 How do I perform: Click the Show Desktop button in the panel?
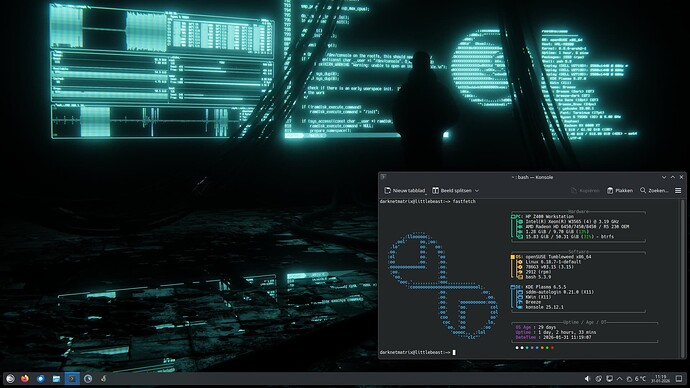pyautogui.click(x=679, y=379)
